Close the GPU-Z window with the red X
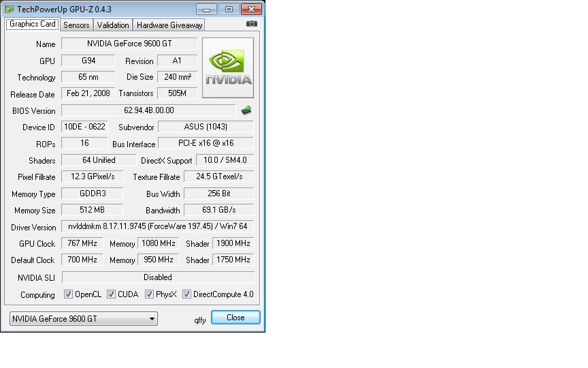 click(251, 10)
